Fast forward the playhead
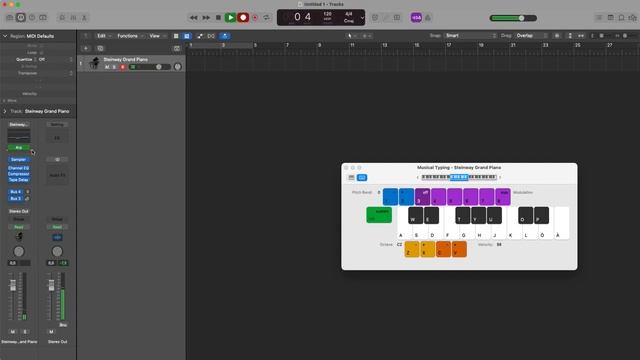Image resolution: width=640 pixels, height=360 pixels. 206,18
